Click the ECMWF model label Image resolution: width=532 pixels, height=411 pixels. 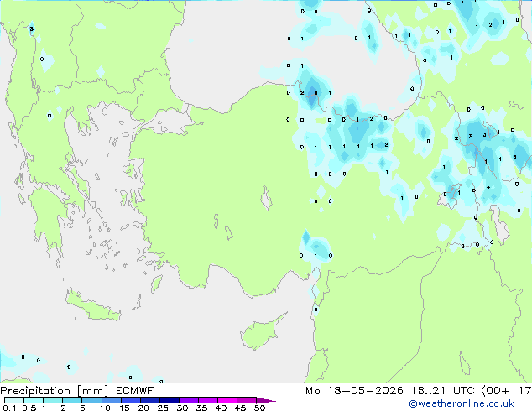135,391
